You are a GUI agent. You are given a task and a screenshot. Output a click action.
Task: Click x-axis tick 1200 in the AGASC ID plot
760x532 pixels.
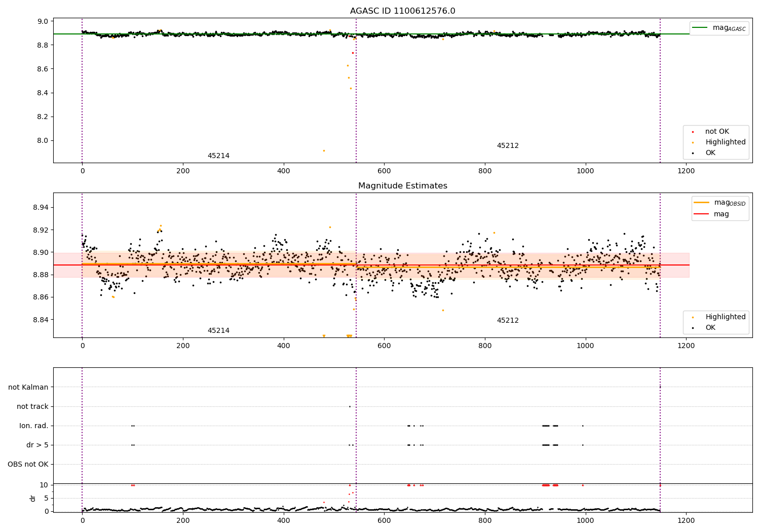point(686,171)
